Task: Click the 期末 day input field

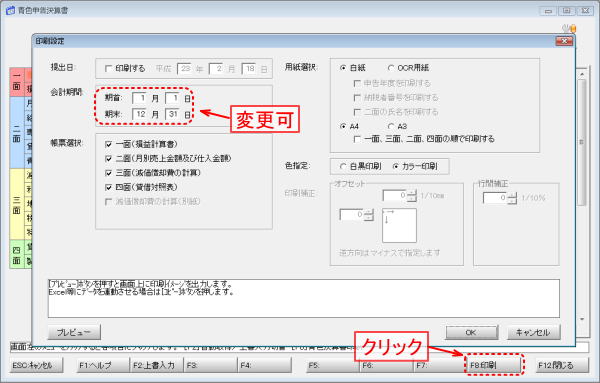Action: 173,114
